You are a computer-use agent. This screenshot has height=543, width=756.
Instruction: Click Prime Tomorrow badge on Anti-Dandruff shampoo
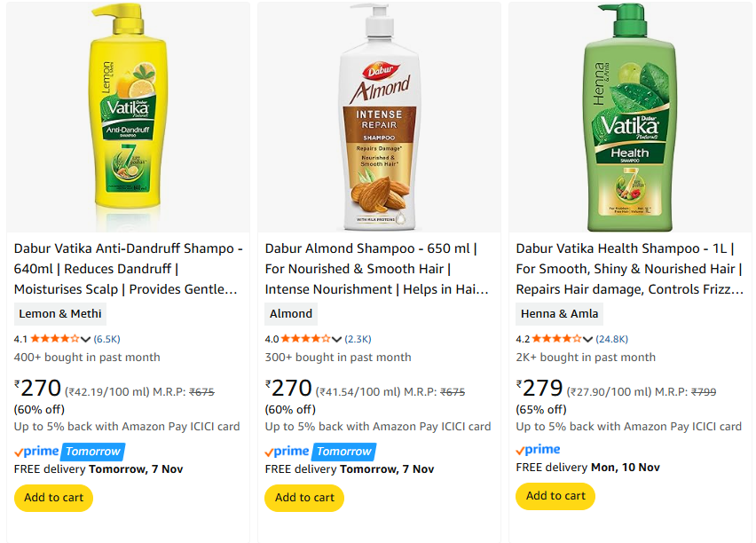point(69,452)
